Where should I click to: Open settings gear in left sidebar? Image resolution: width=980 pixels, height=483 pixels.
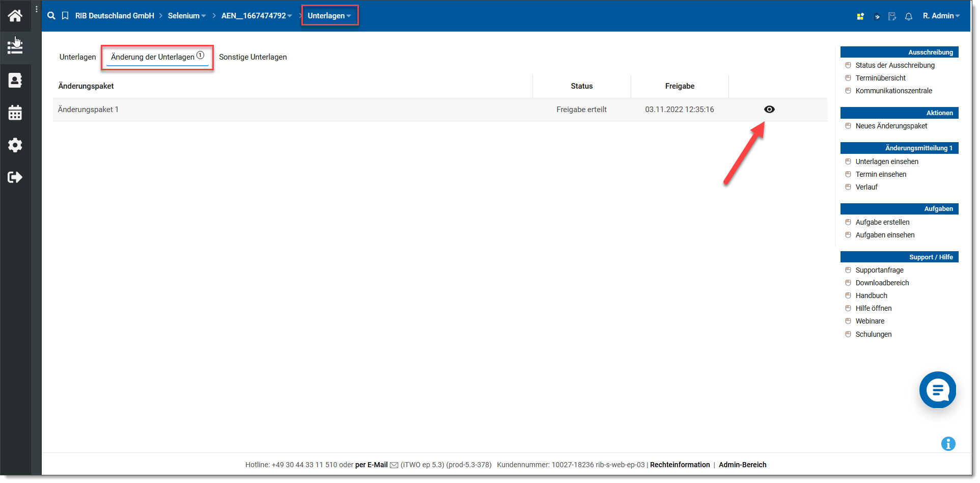15,145
